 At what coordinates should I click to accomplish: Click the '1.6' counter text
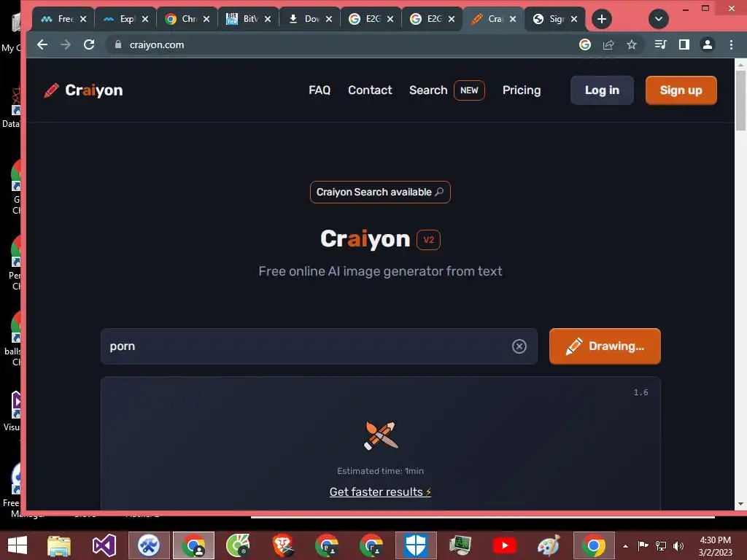[640, 392]
